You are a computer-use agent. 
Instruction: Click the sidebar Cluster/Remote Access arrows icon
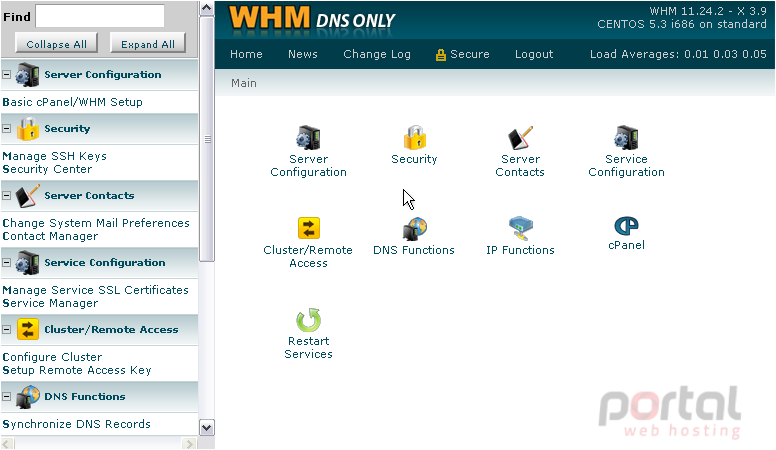tap(28, 330)
